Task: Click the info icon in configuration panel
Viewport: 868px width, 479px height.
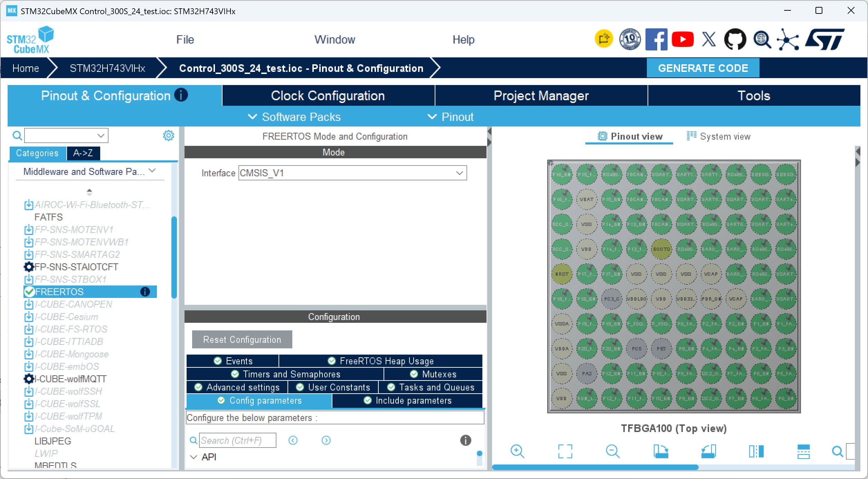Action: (x=465, y=440)
